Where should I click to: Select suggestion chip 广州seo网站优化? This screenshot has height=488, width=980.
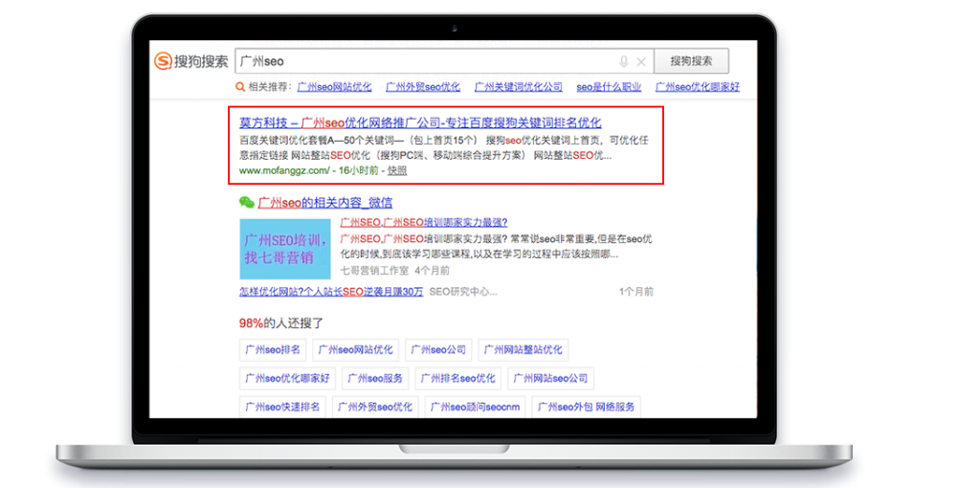[356, 350]
